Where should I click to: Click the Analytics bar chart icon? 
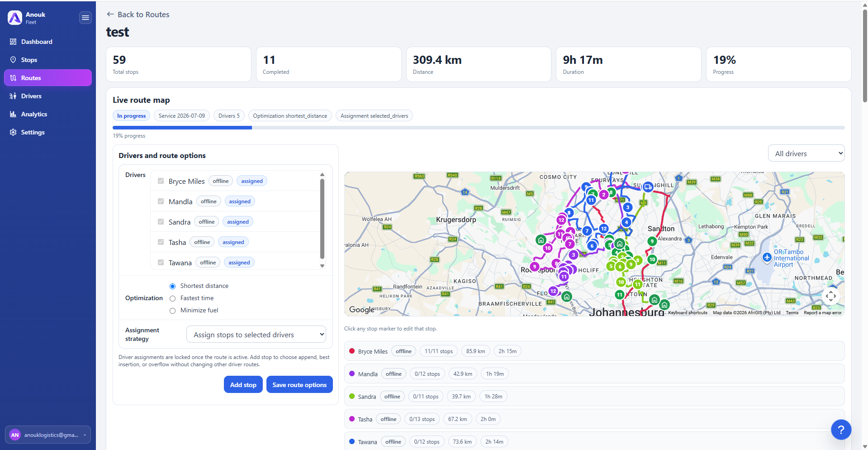(13, 114)
